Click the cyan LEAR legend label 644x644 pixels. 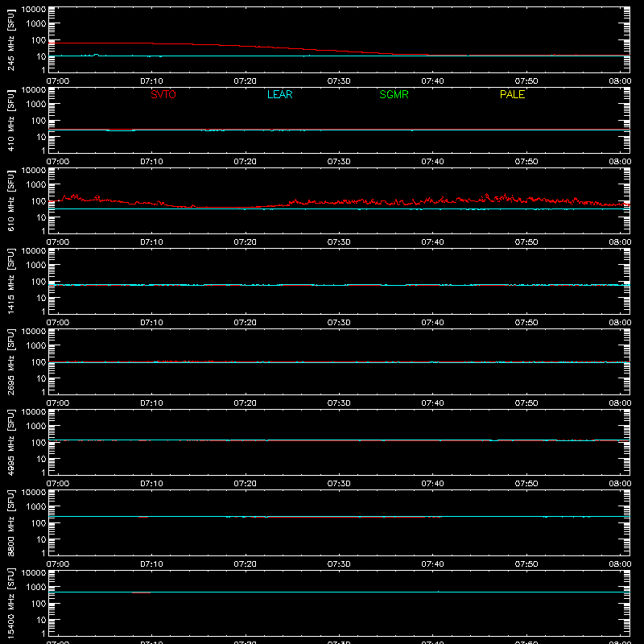[x=279, y=94]
